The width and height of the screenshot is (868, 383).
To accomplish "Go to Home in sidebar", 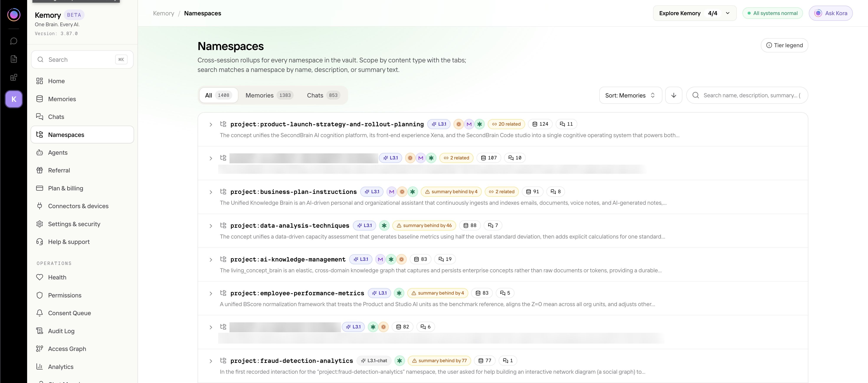I will 82,81.
